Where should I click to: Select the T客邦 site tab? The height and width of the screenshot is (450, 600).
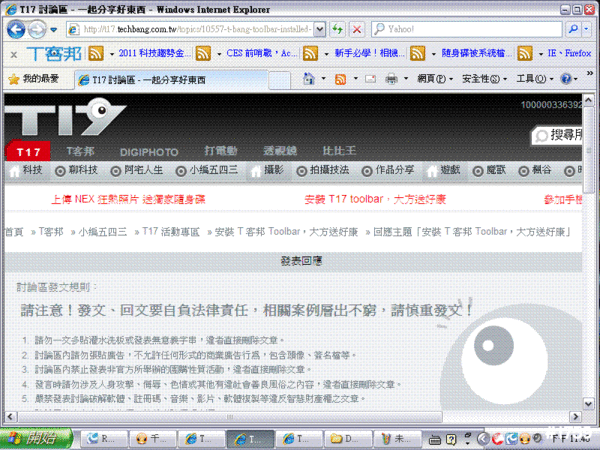pos(81,152)
